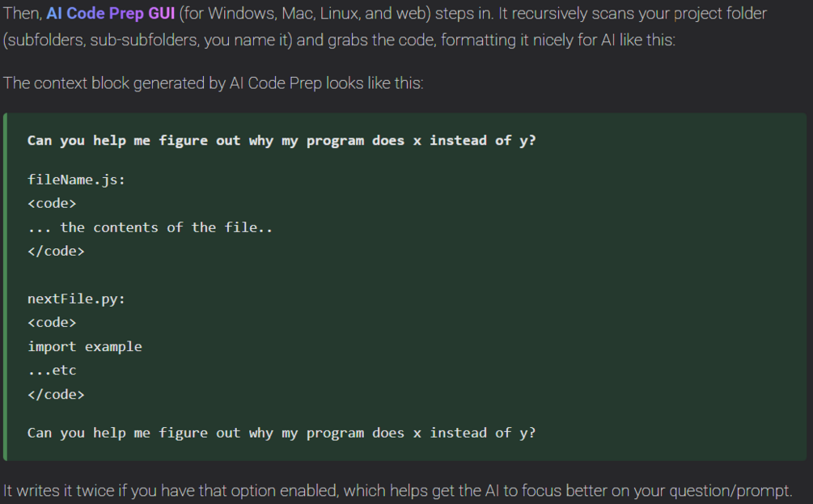Image resolution: width=813 pixels, height=504 pixels.
Task: Click the line '... the contents of the file..'
Action: pos(150,227)
